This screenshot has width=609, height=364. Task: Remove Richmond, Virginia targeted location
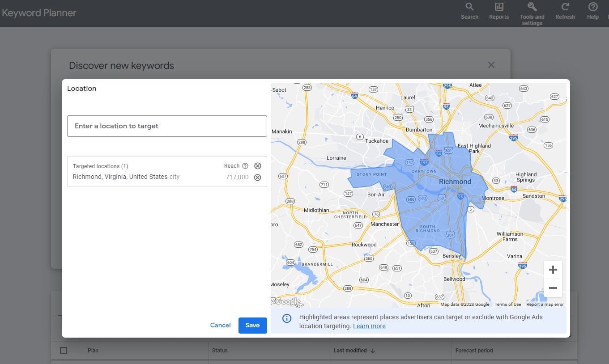point(258,177)
